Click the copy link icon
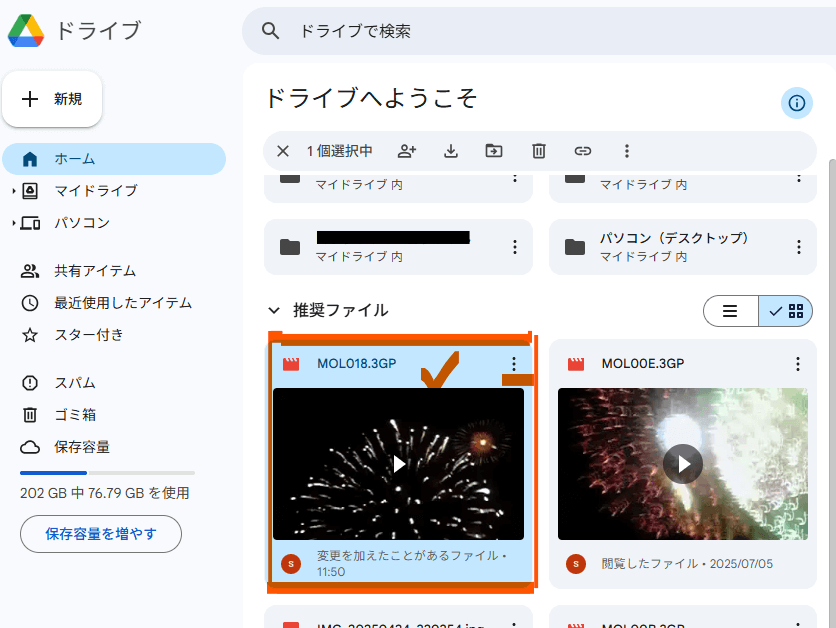The height and width of the screenshot is (628, 836). [583, 151]
